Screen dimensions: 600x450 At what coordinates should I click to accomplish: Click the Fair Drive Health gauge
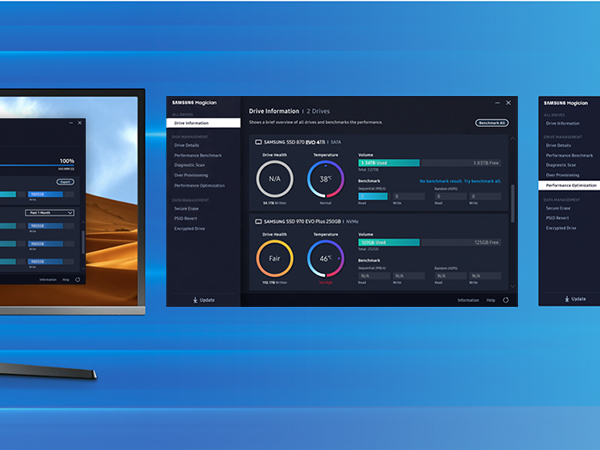275,259
